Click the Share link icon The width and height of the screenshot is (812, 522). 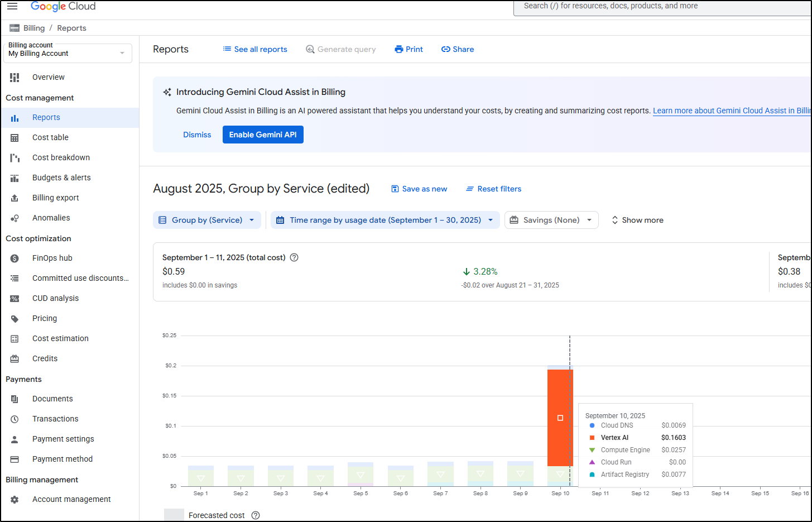[x=445, y=49]
